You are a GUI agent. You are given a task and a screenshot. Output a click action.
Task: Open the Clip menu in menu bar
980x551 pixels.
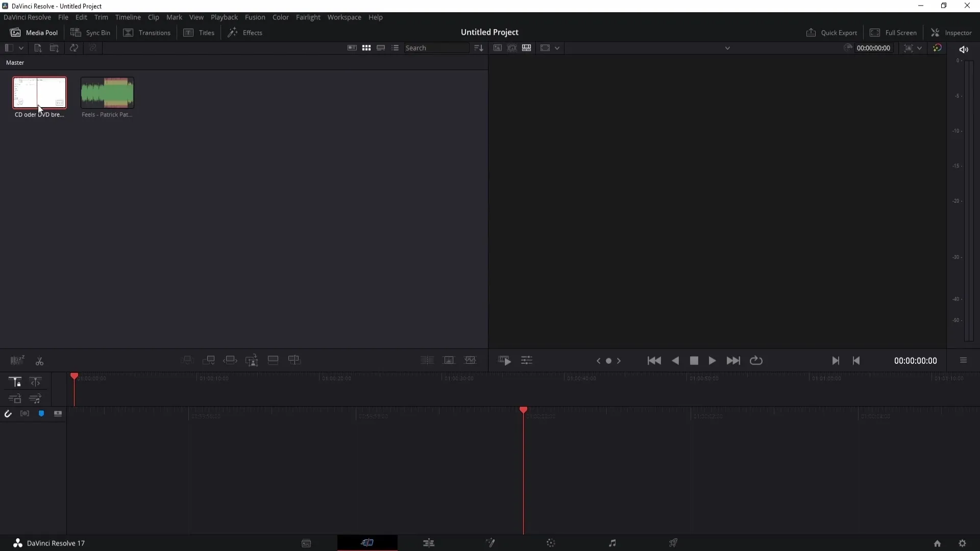(154, 17)
